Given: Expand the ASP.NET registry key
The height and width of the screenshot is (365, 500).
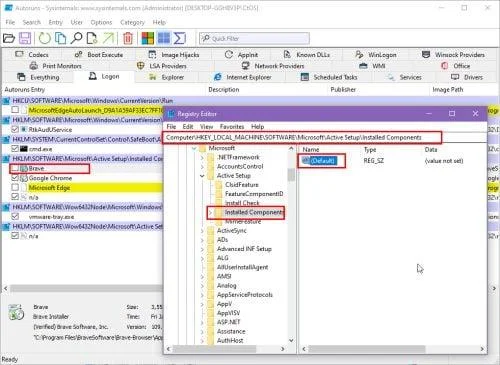Looking at the screenshot, I should 202,322.
